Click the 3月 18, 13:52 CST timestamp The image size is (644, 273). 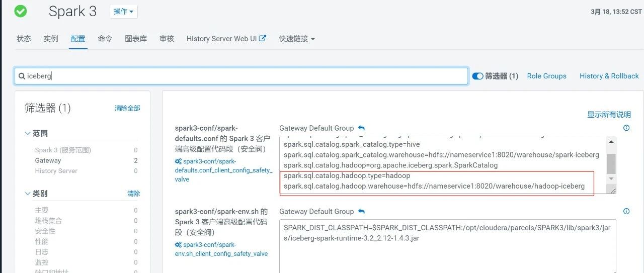pyautogui.click(x=616, y=12)
